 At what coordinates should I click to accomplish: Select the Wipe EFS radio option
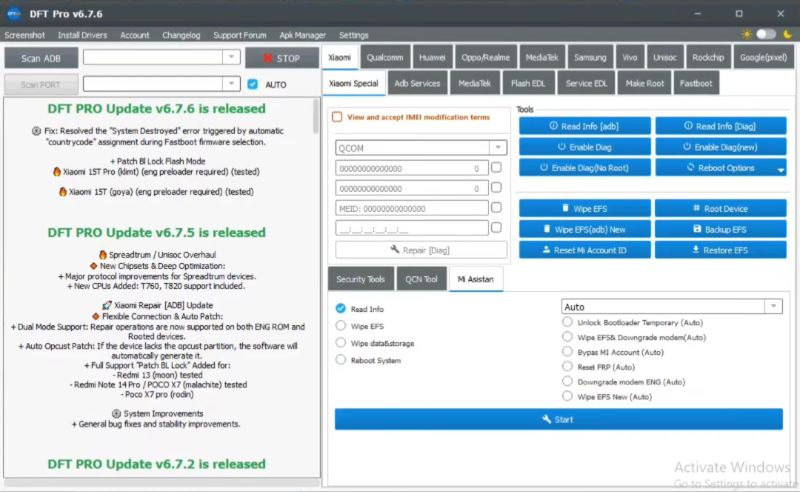(x=340, y=326)
